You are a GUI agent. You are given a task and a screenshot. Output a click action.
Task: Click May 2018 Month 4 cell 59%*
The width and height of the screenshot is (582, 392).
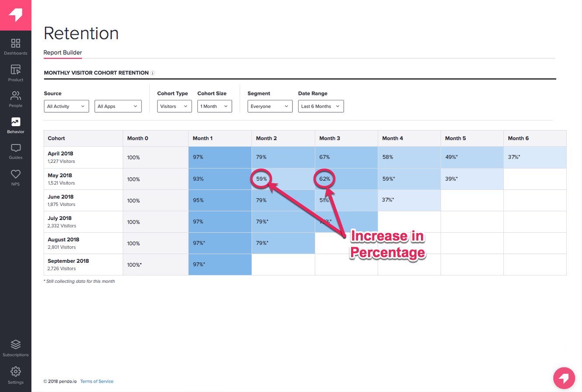pyautogui.click(x=409, y=179)
